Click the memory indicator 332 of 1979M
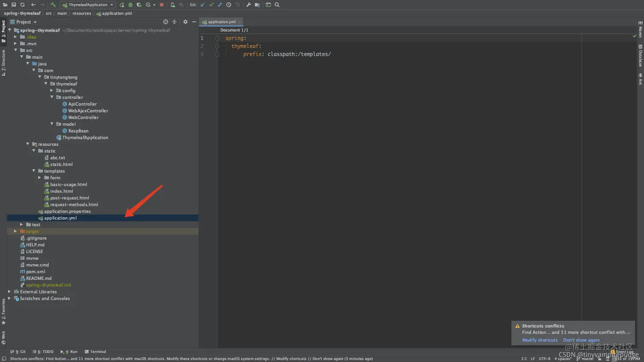The width and height of the screenshot is (644, 362). 627,359
